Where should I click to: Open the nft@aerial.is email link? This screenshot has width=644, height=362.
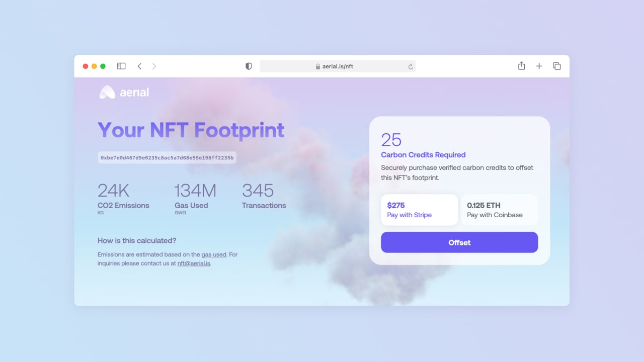pos(194,263)
